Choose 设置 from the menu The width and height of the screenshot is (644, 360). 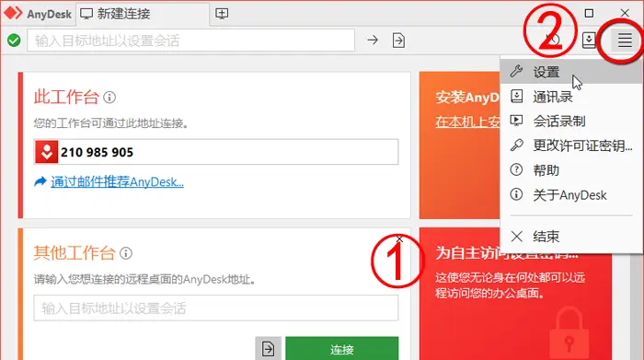(x=571, y=72)
